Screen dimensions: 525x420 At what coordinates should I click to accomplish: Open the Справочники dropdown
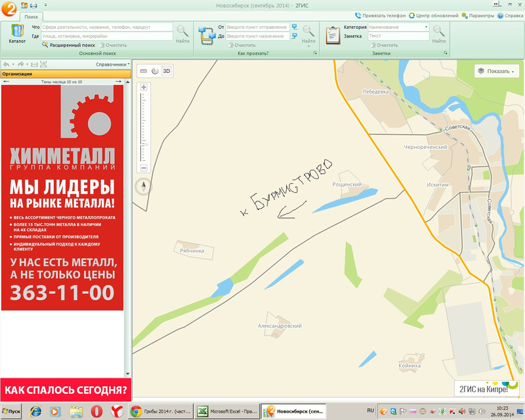[x=112, y=64]
